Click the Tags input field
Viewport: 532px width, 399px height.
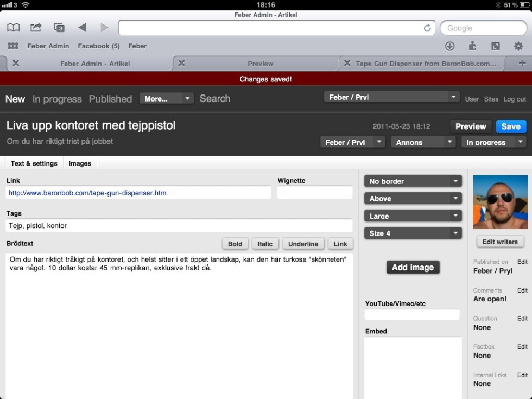(x=179, y=225)
